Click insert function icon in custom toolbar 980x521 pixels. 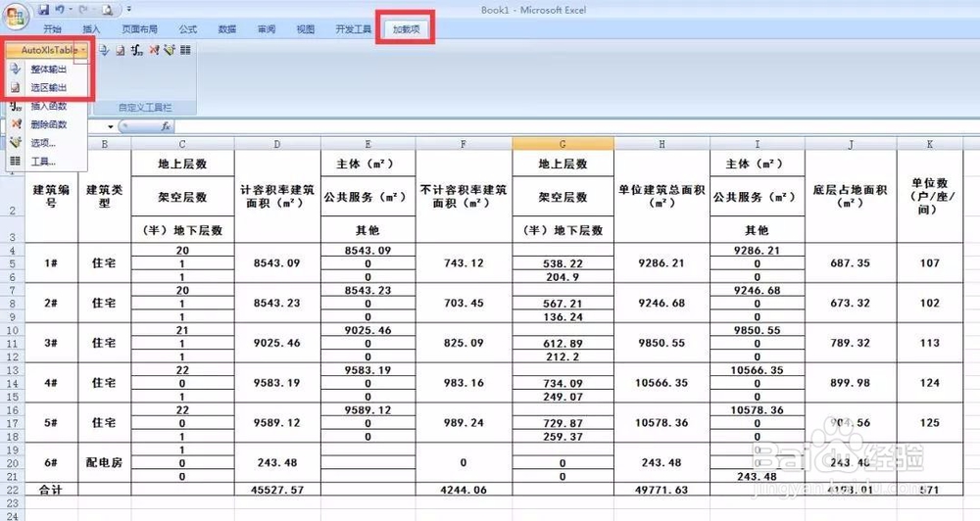(137, 50)
